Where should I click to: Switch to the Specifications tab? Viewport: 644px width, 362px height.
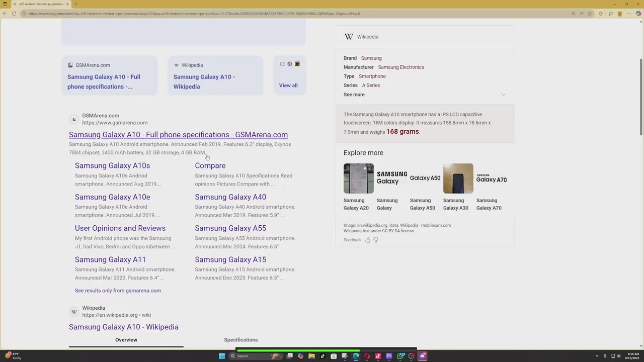(x=241, y=340)
